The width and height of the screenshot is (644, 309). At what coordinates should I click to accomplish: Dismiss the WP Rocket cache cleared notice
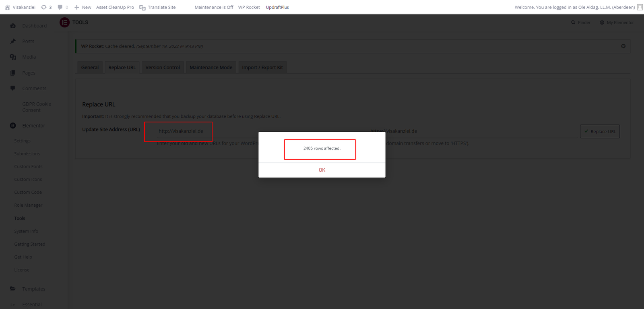pyautogui.click(x=623, y=46)
